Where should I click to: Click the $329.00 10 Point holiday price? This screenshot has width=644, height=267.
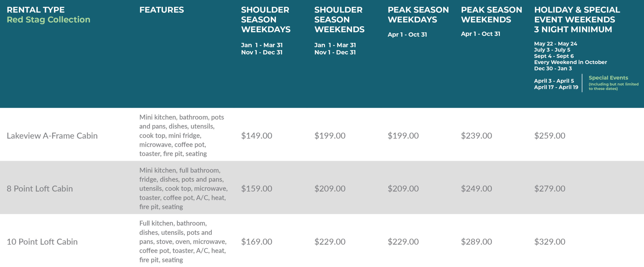(550, 242)
